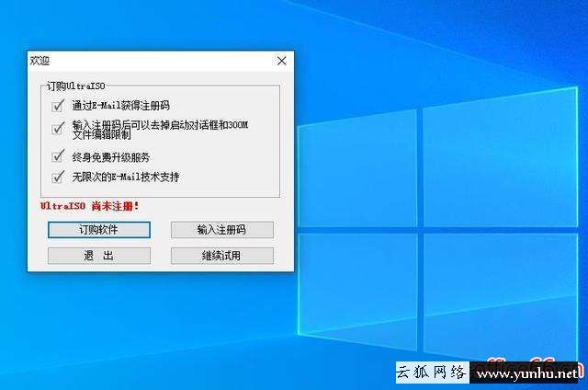Choose 退 出 to quit UltraISO
The height and width of the screenshot is (390, 588).
click(x=99, y=256)
